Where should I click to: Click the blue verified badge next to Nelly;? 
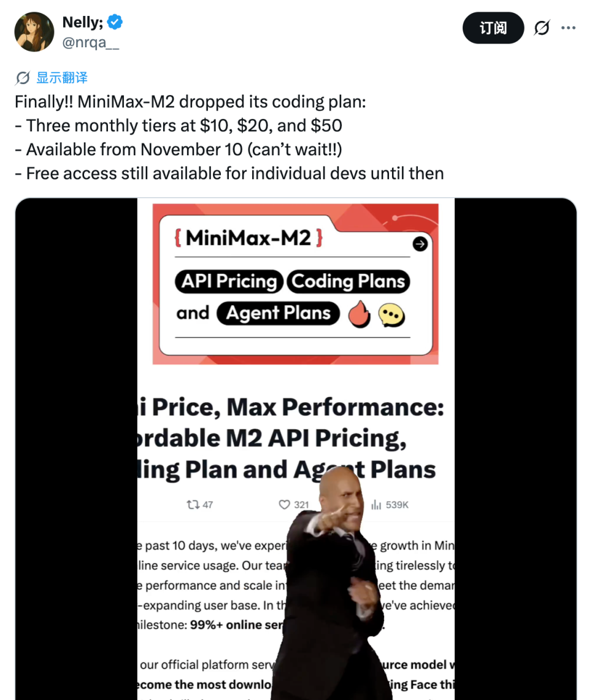point(115,22)
